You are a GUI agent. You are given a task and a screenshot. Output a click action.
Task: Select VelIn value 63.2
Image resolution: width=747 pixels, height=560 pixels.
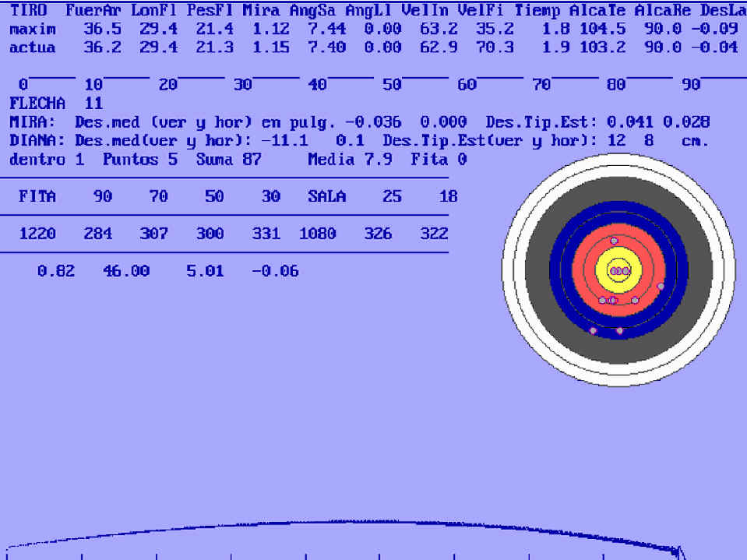click(439, 29)
